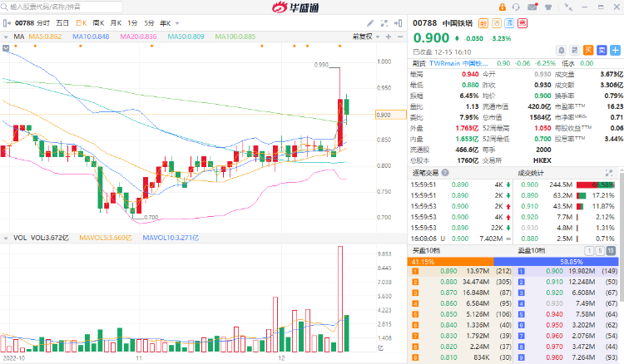Zoom out chart with minus icon

400,37
